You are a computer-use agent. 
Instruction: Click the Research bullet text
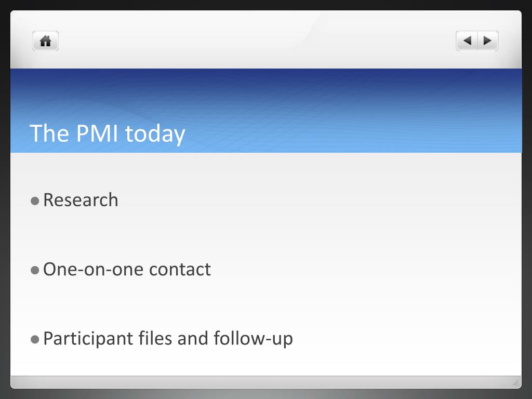click(81, 200)
